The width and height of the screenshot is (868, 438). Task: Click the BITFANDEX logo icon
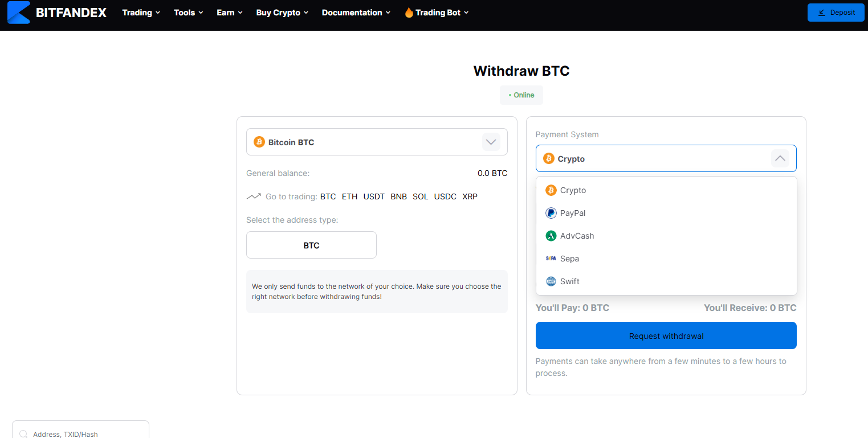[x=19, y=12]
